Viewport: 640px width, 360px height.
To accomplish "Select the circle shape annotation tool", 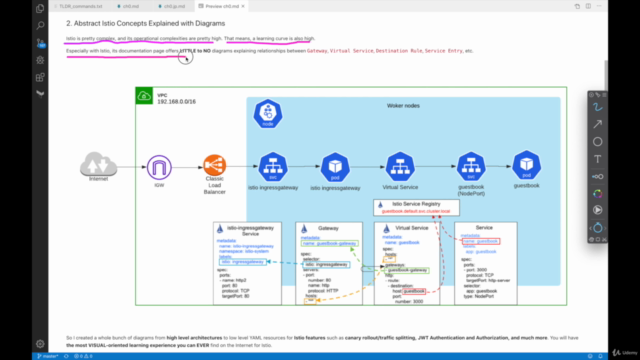I will click(x=598, y=142).
